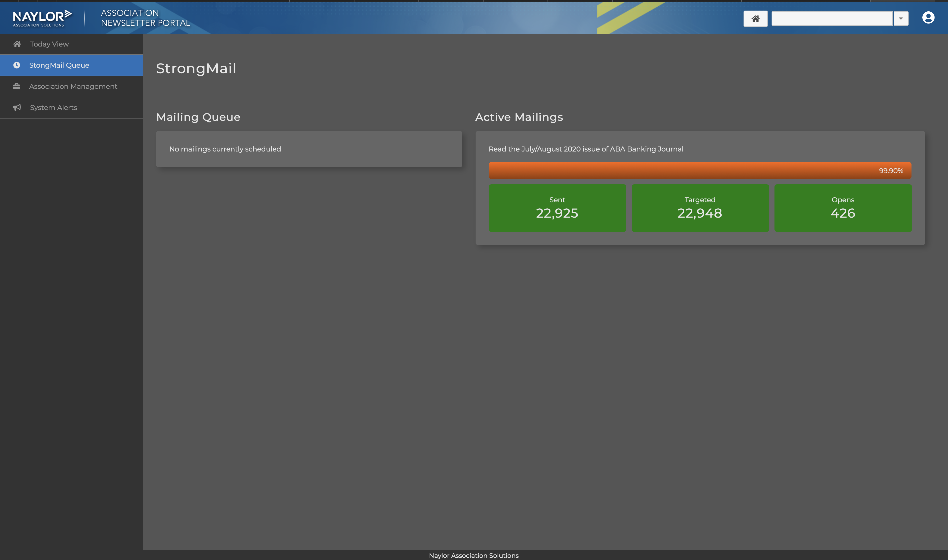Click the System Alerts megaphone icon
This screenshot has width=948, height=560.
coord(17,108)
